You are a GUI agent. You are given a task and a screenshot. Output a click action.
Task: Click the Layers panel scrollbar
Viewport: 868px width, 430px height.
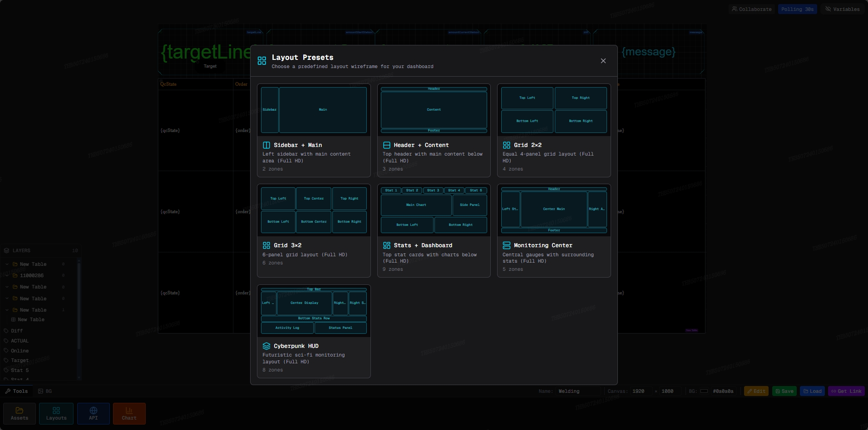(79, 307)
